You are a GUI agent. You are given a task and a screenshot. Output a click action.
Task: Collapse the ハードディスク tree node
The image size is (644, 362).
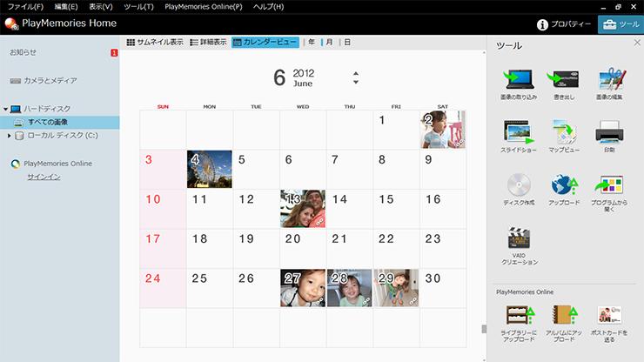[x=5, y=109]
